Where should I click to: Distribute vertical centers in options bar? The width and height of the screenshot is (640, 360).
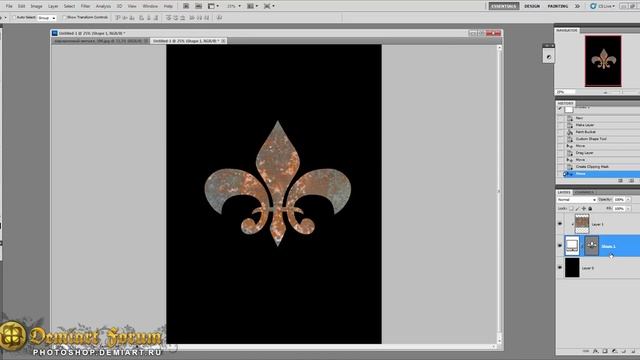(176, 18)
